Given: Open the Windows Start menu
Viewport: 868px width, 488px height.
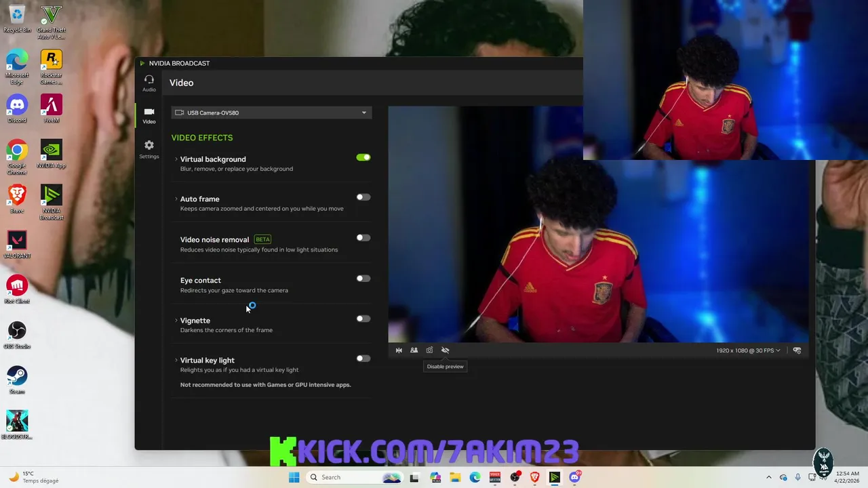Looking at the screenshot, I should [x=294, y=477].
